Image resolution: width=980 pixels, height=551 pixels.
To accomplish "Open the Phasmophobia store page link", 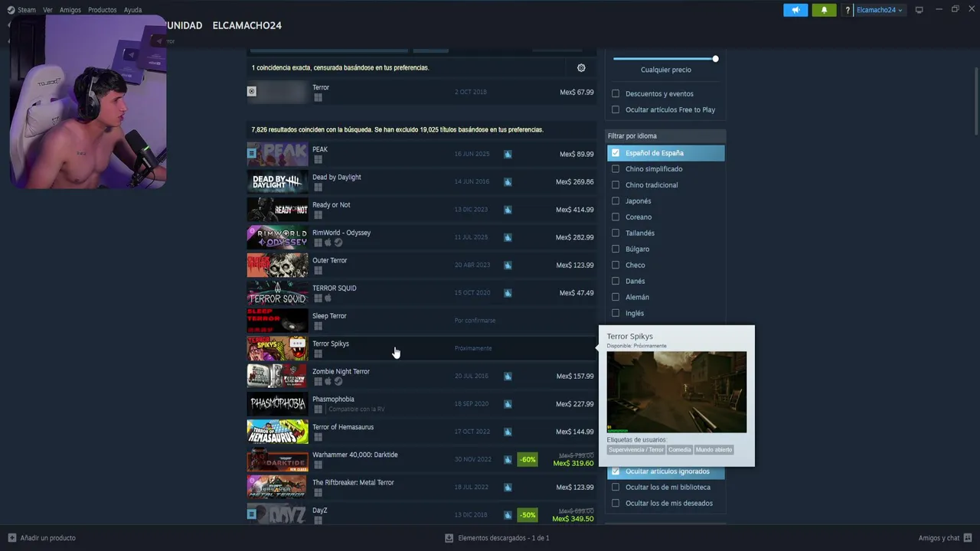I will point(333,399).
